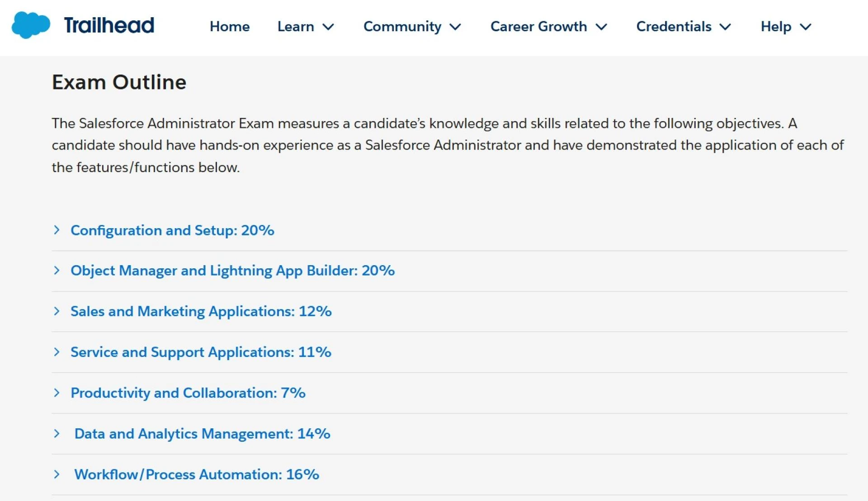Expand the Productivity and Collaboration section
868x501 pixels.
(x=57, y=393)
